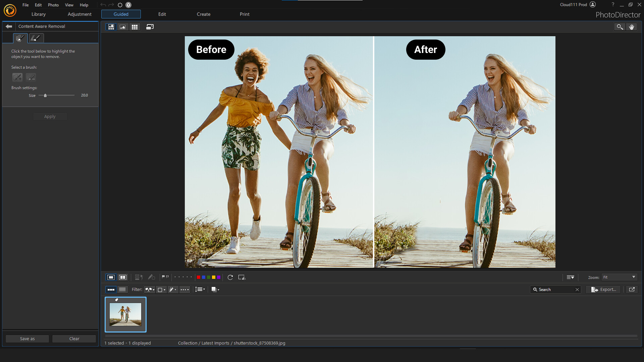The image size is (644, 362).
Task: Expand the sort order dropdown
Action: point(200,290)
